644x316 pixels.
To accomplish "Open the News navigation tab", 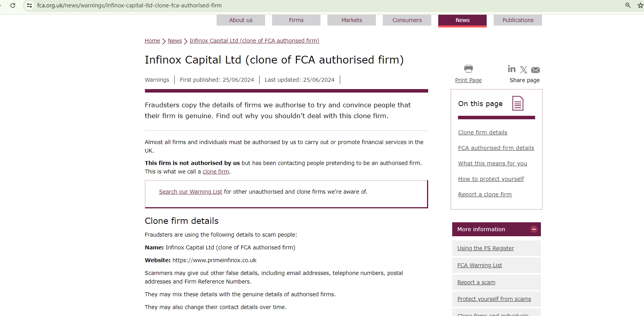I will point(462,20).
